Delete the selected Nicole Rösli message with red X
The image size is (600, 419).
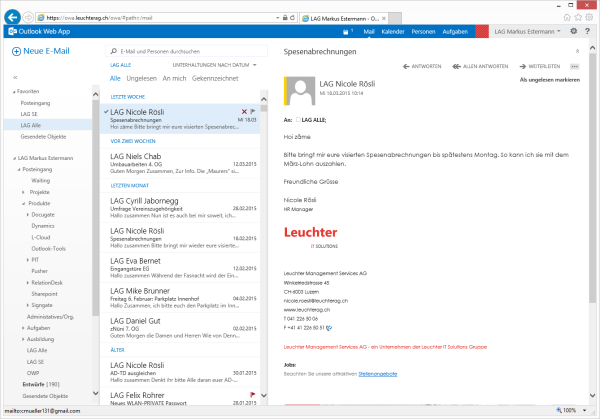click(244, 111)
